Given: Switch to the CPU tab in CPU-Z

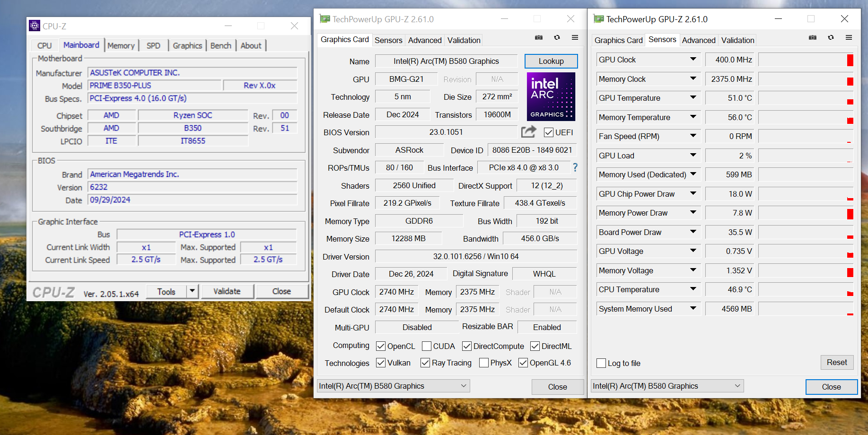Looking at the screenshot, I should [44, 45].
